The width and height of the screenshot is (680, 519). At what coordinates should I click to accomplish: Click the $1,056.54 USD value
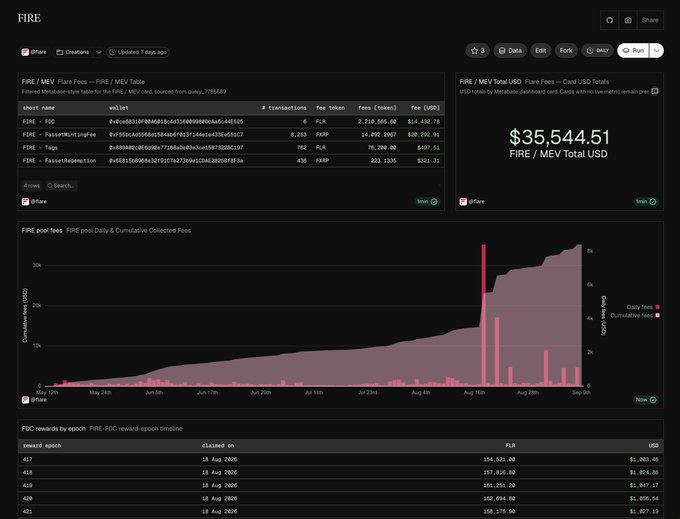pos(644,499)
